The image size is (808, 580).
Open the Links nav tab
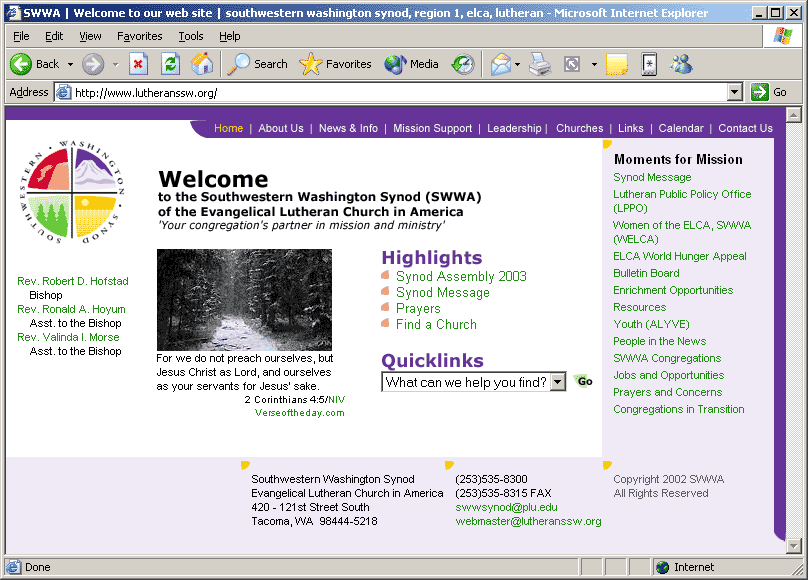(x=631, y=128)
